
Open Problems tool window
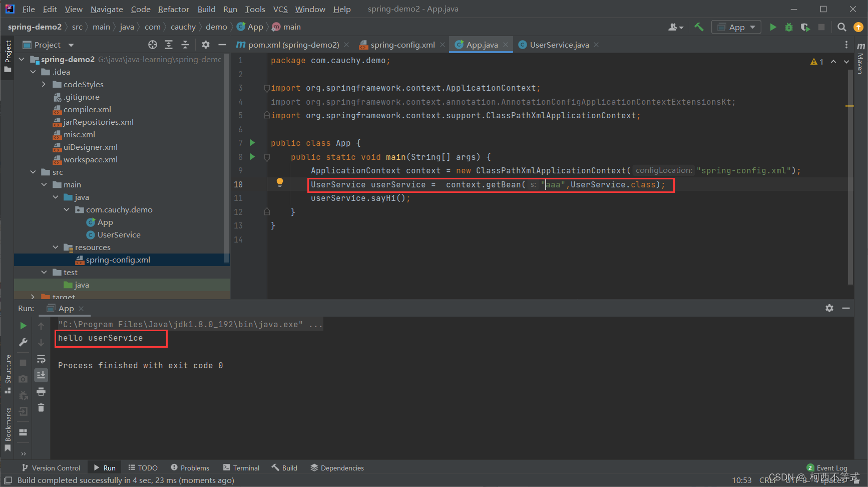190,468
